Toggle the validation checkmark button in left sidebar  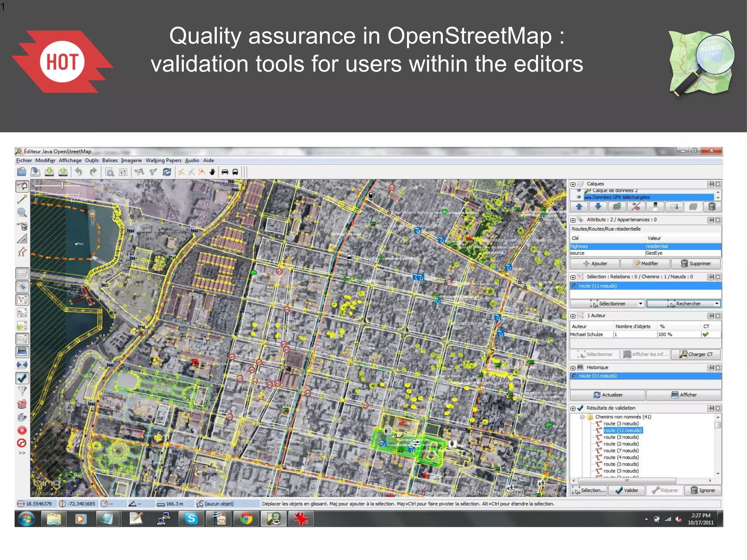pos(22,378)
